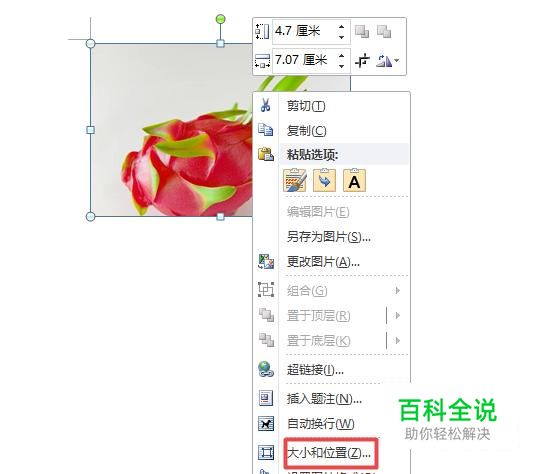Click the Copy pages icon
Image resolution: width=542 pixels, height=474 pixels.
coord(265,130)
